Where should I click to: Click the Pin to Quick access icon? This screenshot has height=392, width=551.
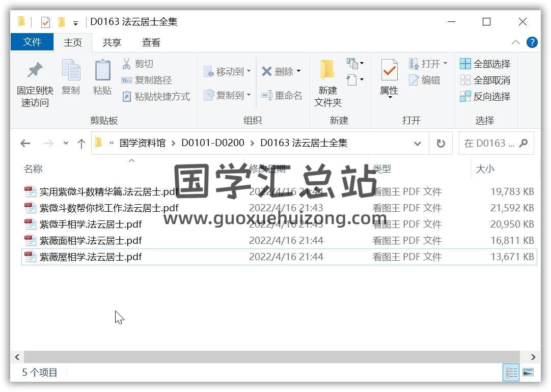(35, 70)
